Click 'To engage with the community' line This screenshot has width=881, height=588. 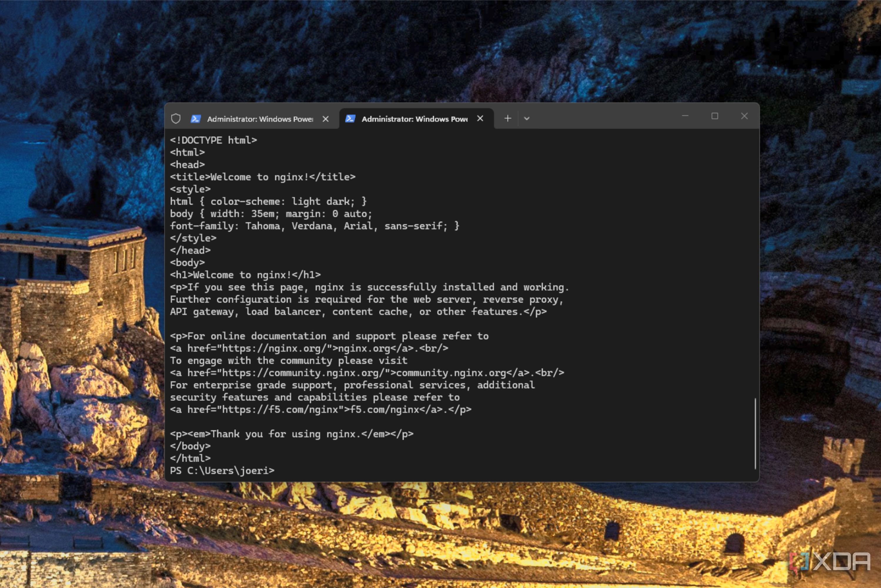(288, 361)
